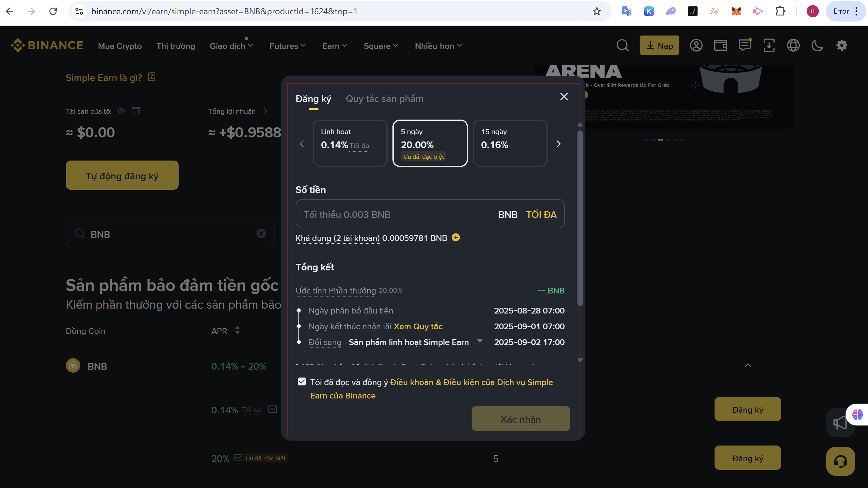This screenshot has width=868, height=488.
Task: Click the globe language icon
Action: tap(793, 46)
